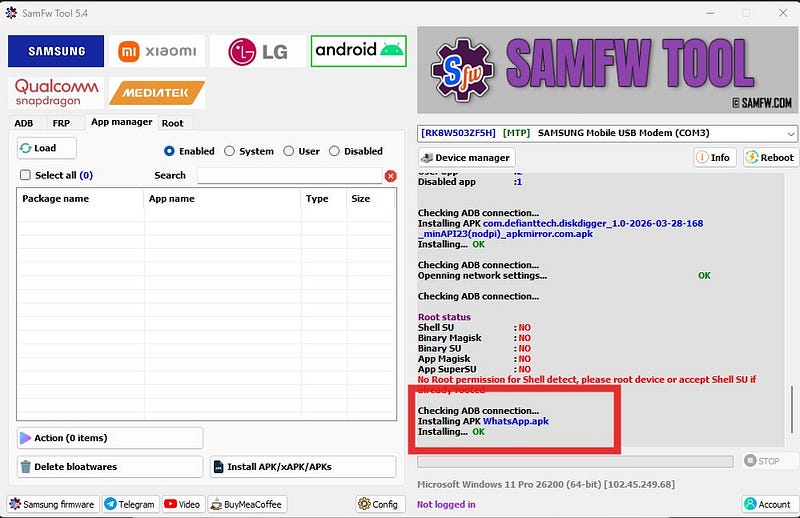Switch to the App manager tab
800x518 pixels.
(x=121, y=122)
